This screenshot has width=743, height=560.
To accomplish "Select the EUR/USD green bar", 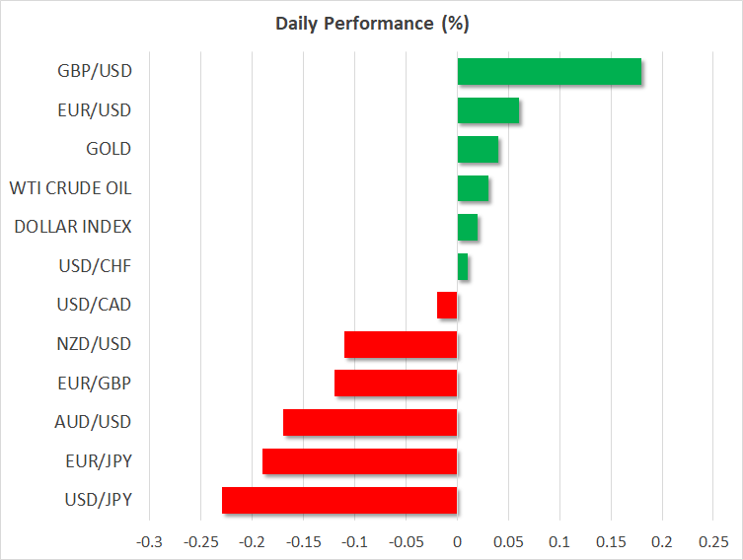I will [x=487, y=110].
